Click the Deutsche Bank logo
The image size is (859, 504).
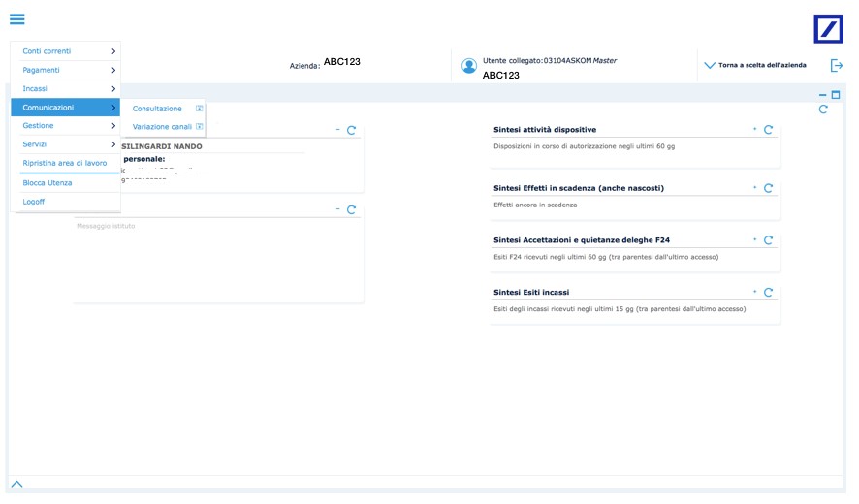pyautogui.click(x=828, y=29)
